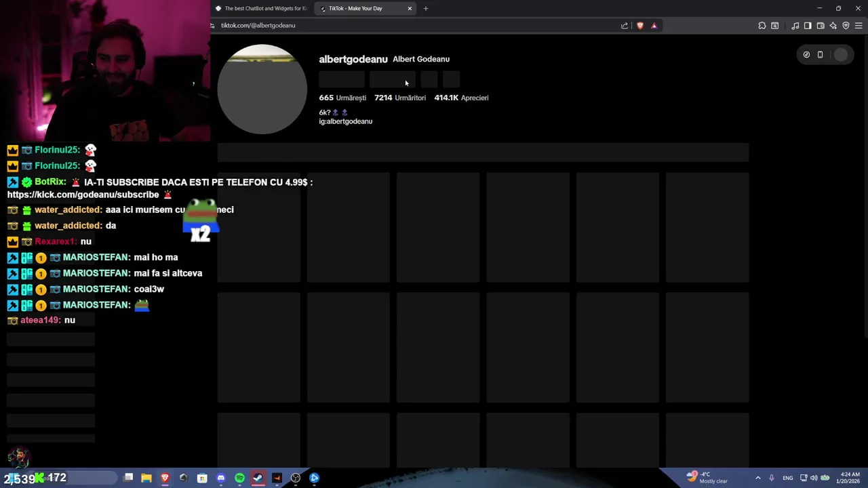Open the Brave Wallet icon
The image size is (868, 488).
(x=821, y=26)
